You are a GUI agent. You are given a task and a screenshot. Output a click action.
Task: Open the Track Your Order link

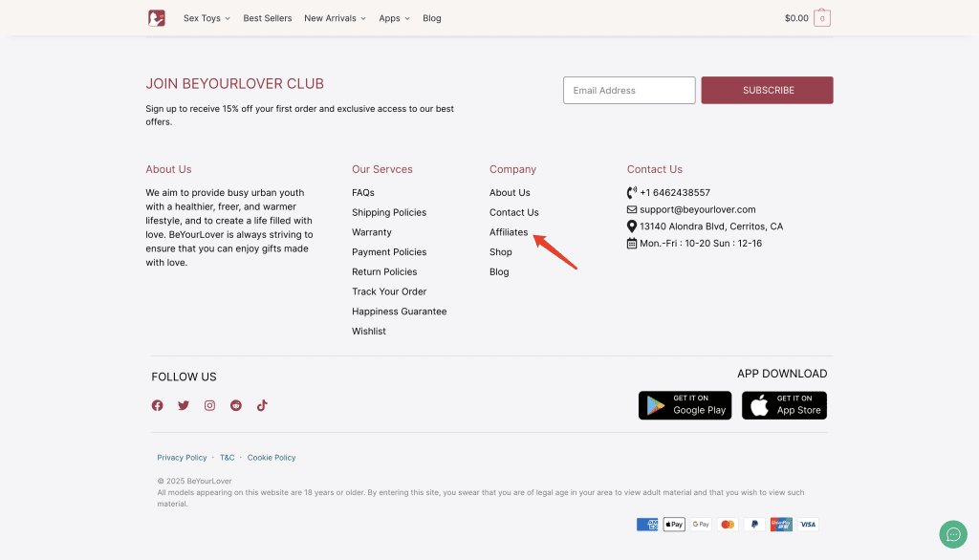pos(389,291)
